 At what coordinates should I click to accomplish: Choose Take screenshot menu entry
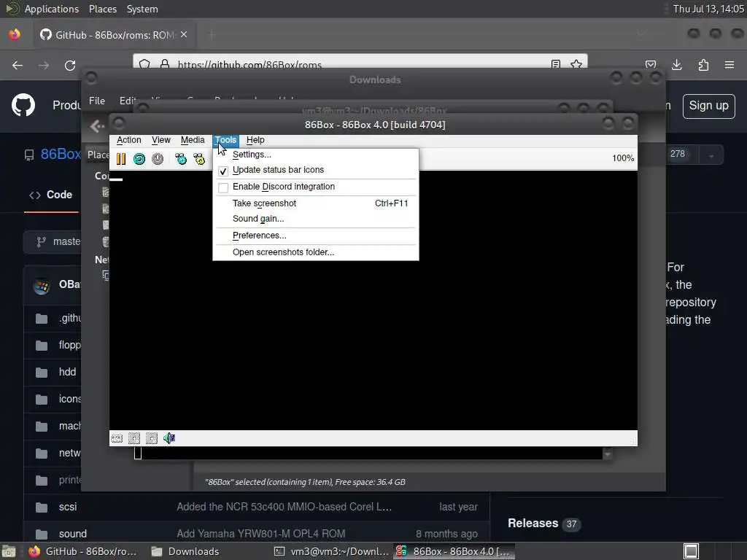click(x=315, y=203)
